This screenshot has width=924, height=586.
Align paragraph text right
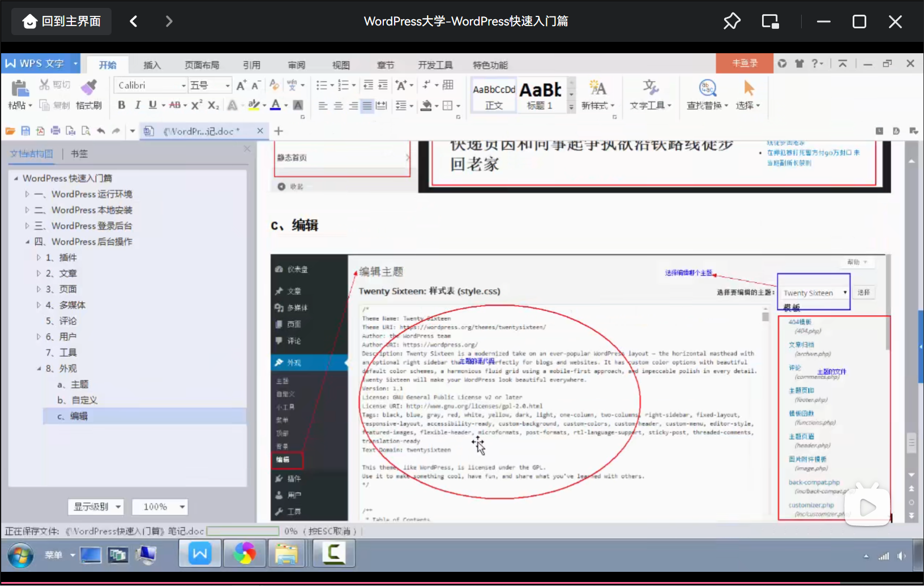click(353, 106)
